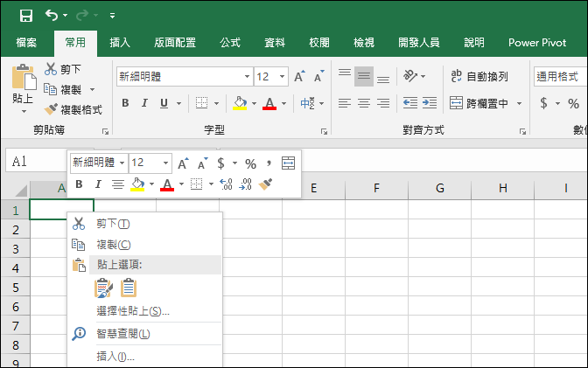The height and width of the screenshot is (368, 588).
Task: Open the 檔案 tab
Action: (x=26, y=43)
